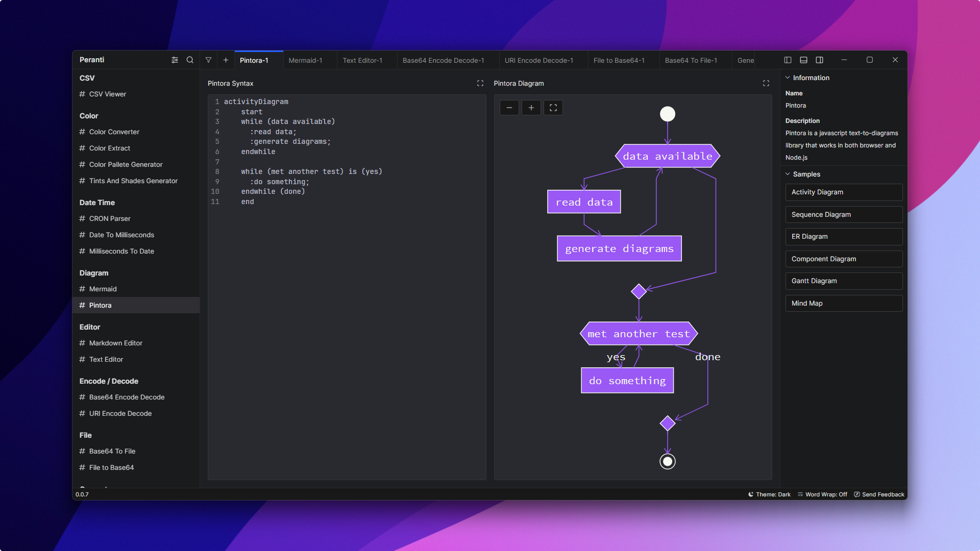Maximize the Pintora Diagram panel
Screen dimensions: 980x551
click(x=766, y=83)
